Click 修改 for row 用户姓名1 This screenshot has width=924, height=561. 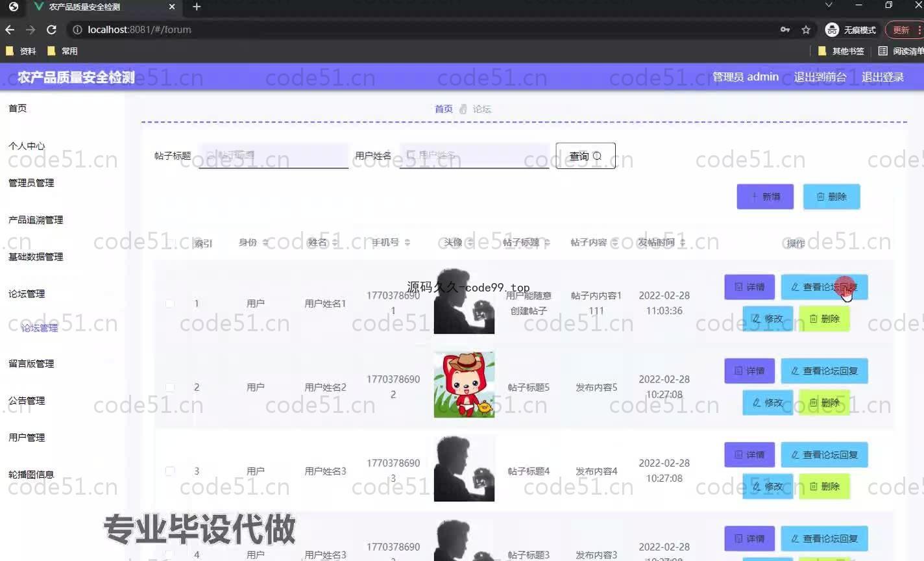coord(768,319)
